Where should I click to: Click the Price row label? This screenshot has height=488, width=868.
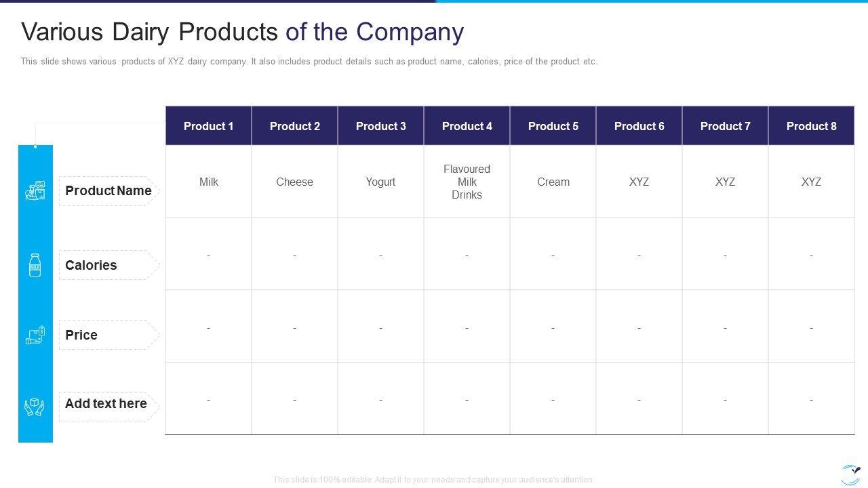click(81, 335)
